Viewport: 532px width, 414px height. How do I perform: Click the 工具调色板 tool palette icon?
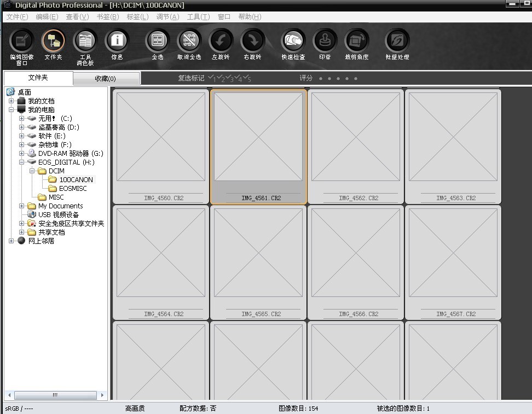point(85,41)
